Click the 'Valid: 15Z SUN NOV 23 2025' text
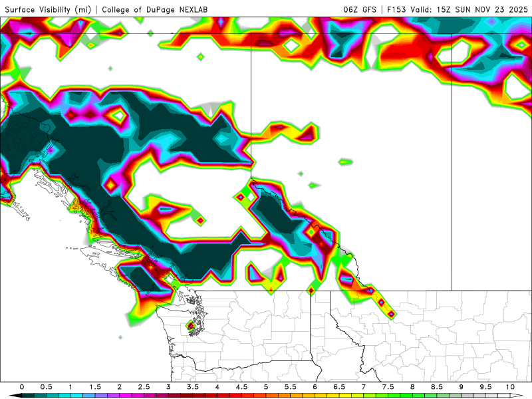Image resolution: width=532 pixels, height=399 pixels. tap(469, 9)
